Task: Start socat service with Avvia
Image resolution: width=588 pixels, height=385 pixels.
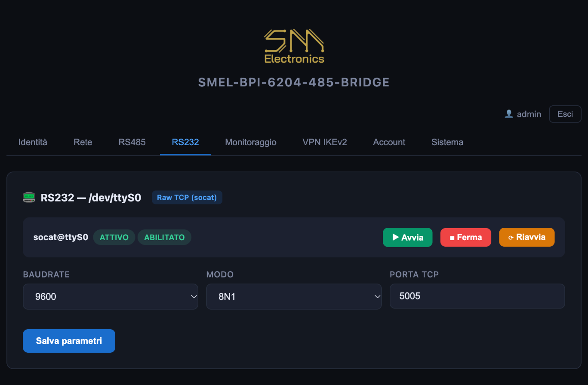Action: pos(408,237)
